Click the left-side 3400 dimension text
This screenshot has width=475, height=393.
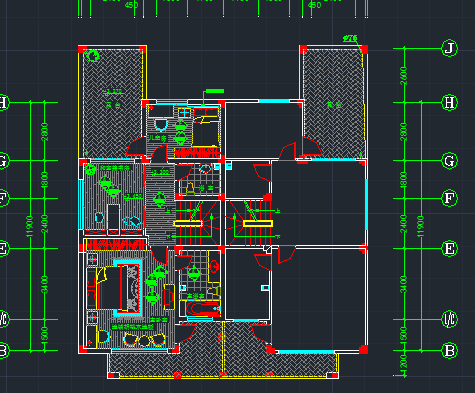click(44, 284)
